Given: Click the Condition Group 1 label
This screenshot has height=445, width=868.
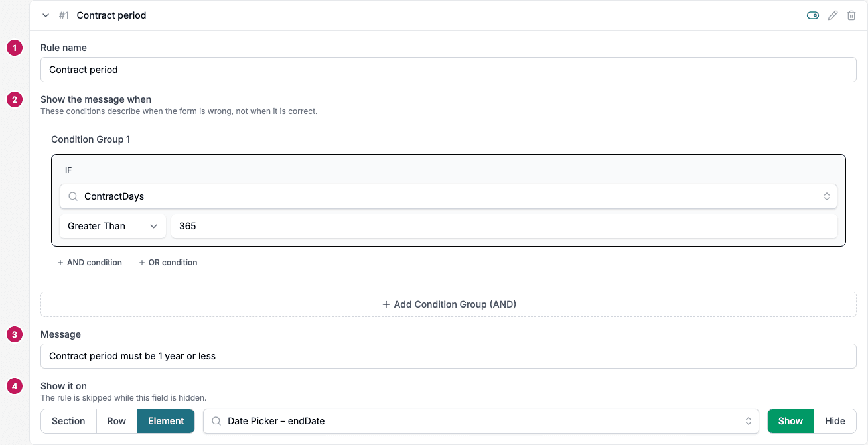Looking at the screenshot, I should coord(91,139).
